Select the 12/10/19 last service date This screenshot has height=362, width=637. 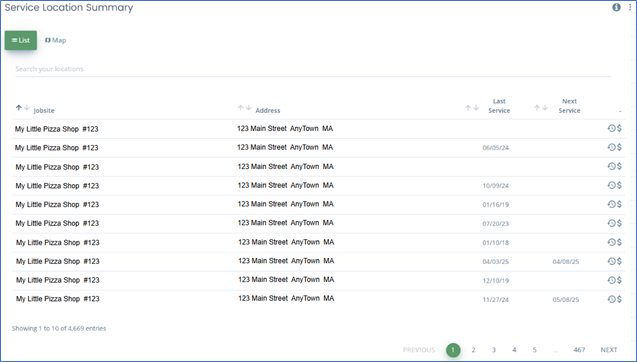click(496, 281)
